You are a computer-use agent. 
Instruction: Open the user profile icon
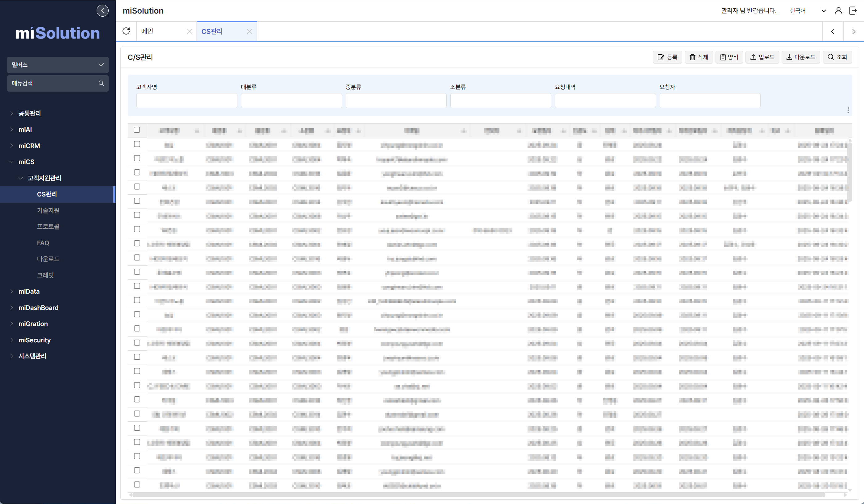(x=838, y=10)
